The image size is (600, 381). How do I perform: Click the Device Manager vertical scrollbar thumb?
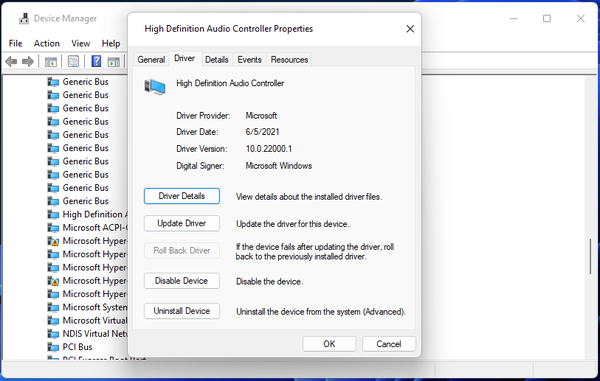tap(591, 256)
